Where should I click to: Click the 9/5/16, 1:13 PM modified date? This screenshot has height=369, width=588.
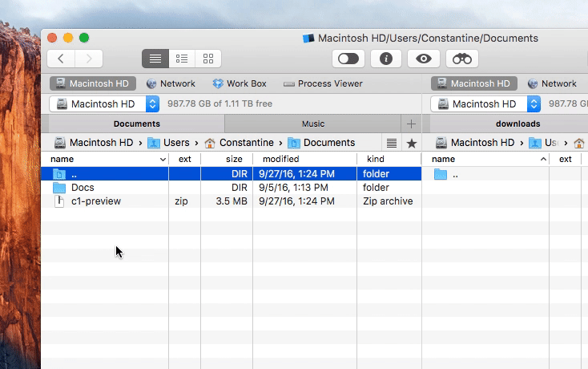[x=293, y=188]
